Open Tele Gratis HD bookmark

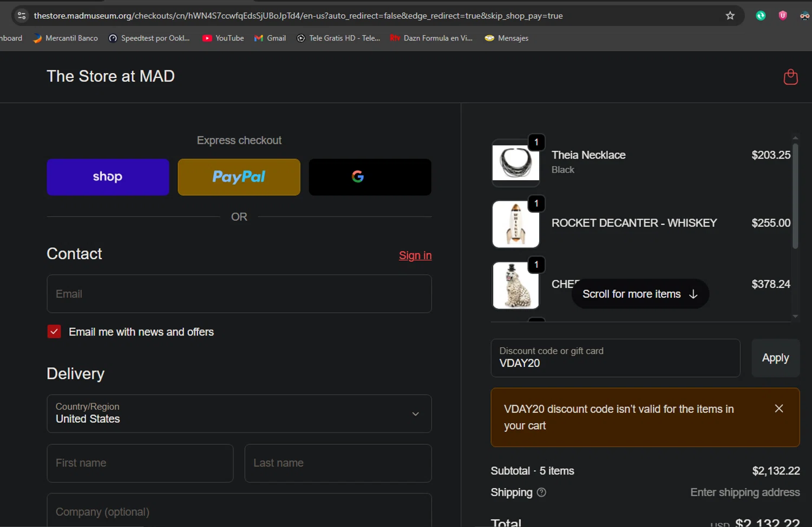point(338,38)
